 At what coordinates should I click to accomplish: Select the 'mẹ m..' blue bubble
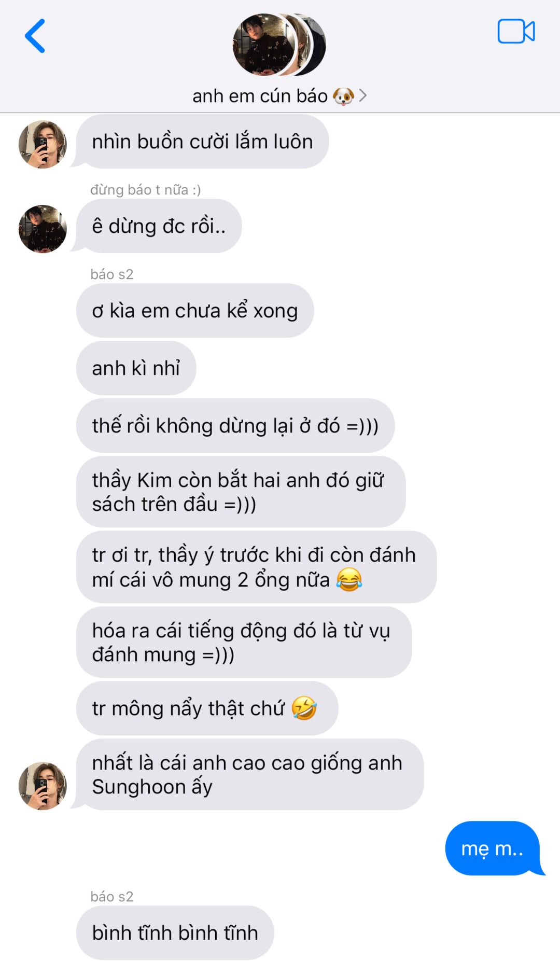[x=493, y=848]
